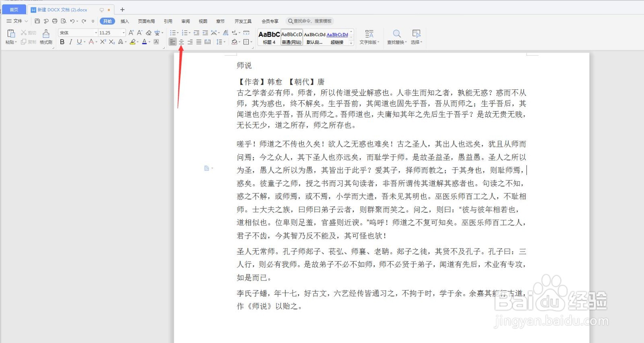Click the Increase Indent icon
The height and width of the screenshot is (343, 644).
pos(205,33)
